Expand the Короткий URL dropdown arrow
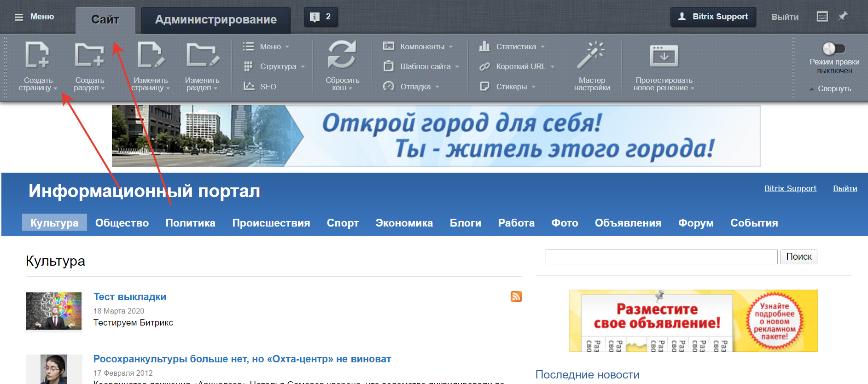Screen dimensions: 868x384 [x=552, y=67]
